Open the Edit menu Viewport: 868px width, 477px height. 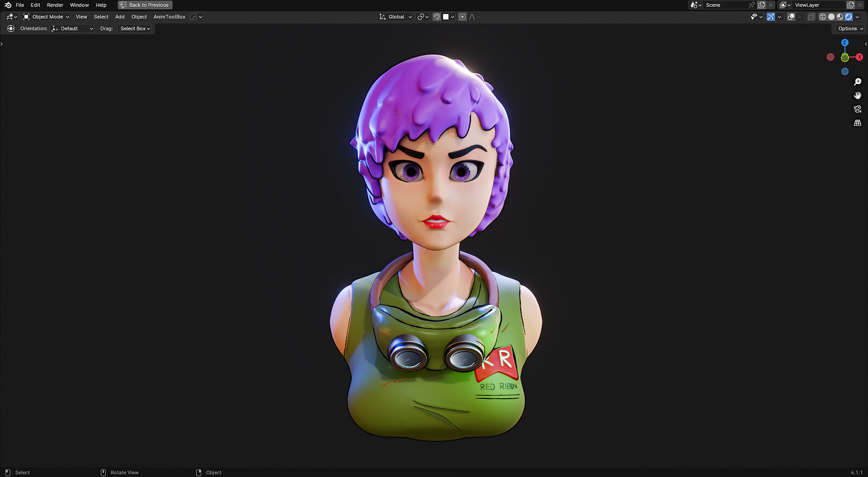coord(35,5)
